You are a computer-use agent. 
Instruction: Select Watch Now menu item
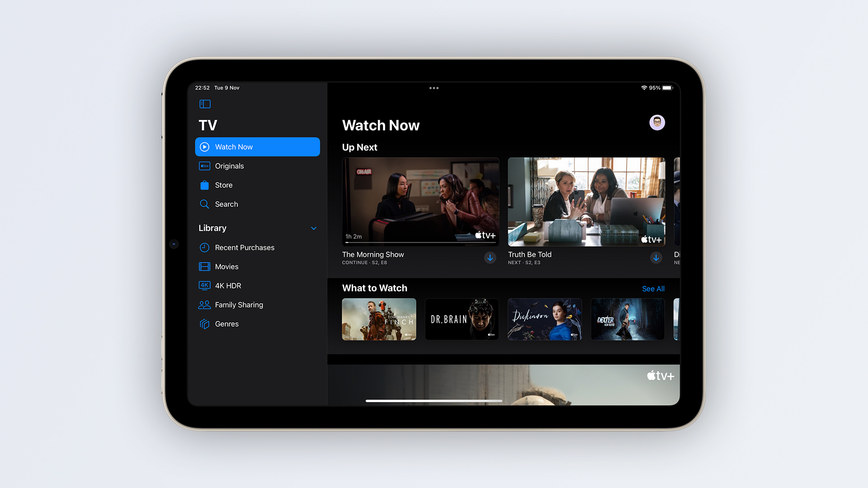point(258,146)
